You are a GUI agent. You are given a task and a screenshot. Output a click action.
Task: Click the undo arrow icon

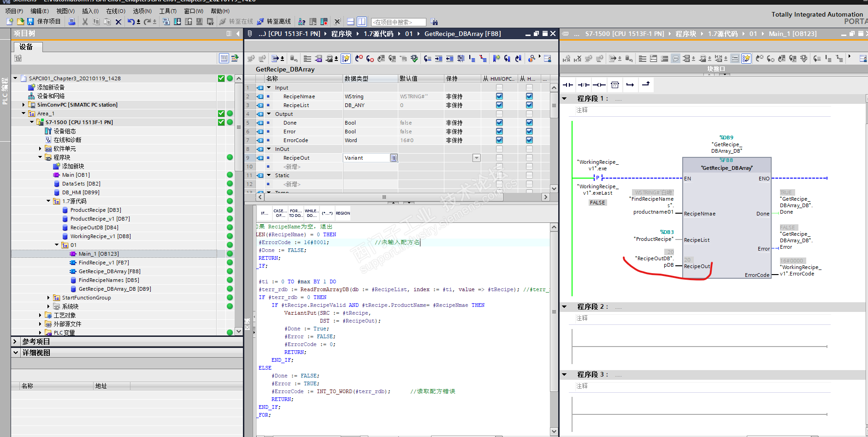click(x=131, y=22)
